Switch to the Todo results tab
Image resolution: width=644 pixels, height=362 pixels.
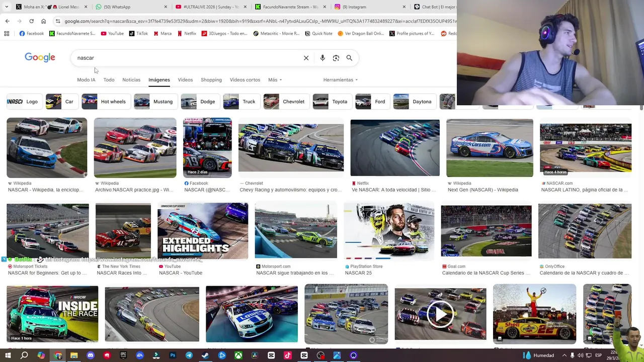[109, 80]
